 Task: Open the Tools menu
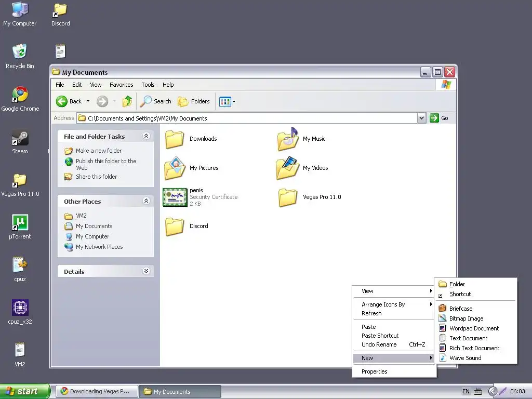click(148, 85)
